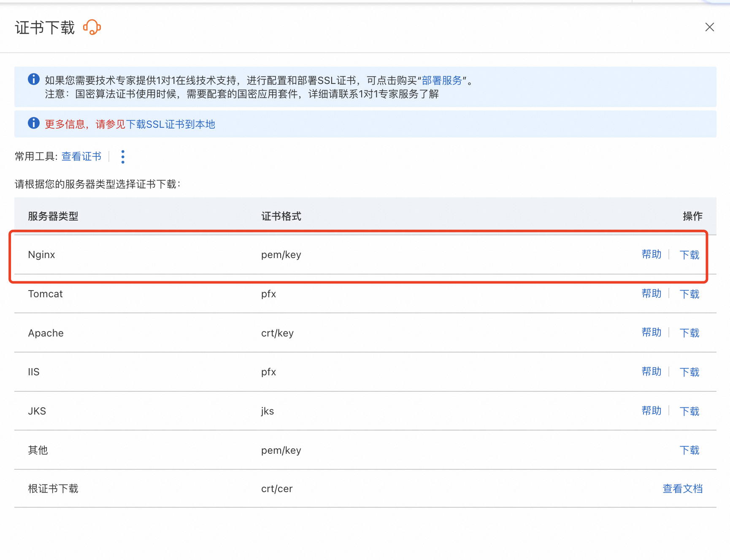
Task: Download the JKS jks certificate
Action: pos(689,411)
